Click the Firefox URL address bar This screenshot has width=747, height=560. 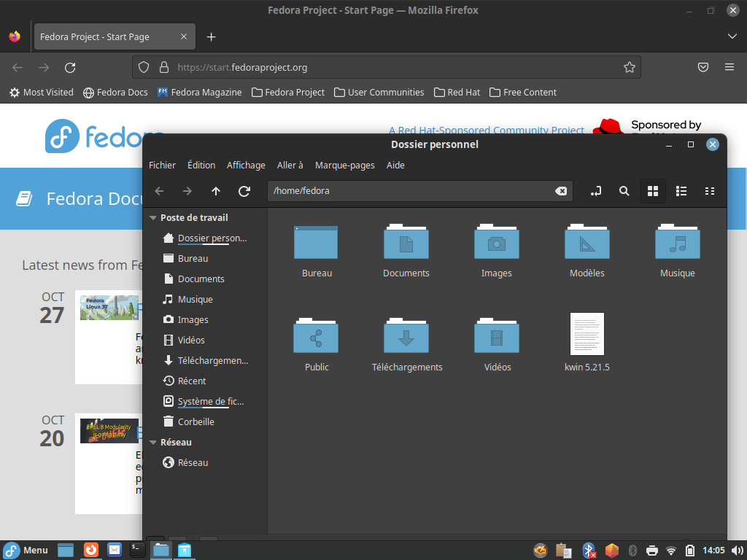[386, 67]
